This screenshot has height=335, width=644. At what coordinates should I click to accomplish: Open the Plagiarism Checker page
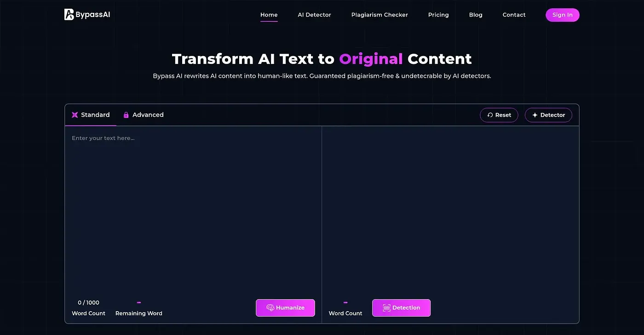pyautogui.click(x=379, y=15)
